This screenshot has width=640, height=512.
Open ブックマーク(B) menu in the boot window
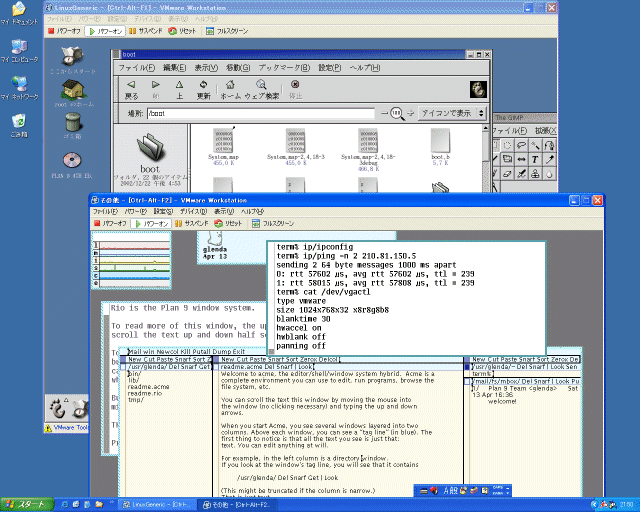[x=284, y=68]
